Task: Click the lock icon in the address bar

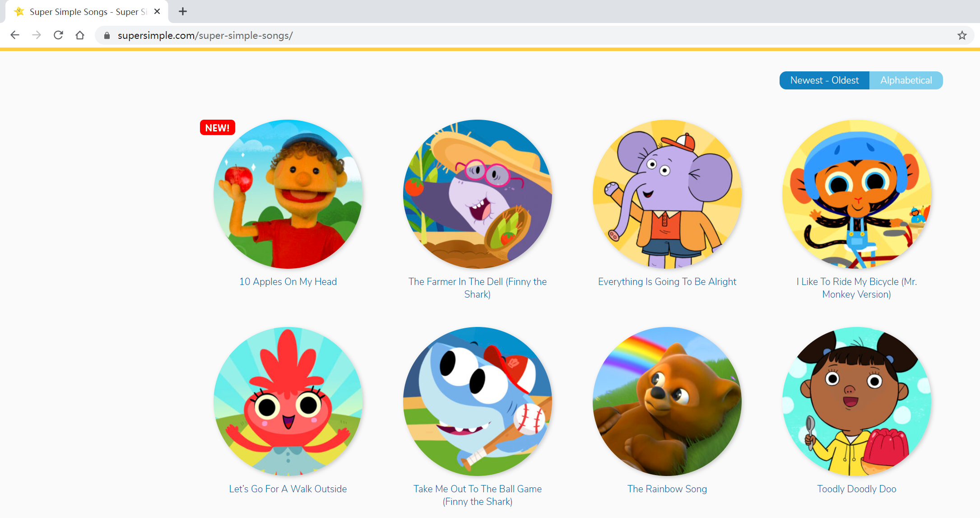Action: pos(107,36)
